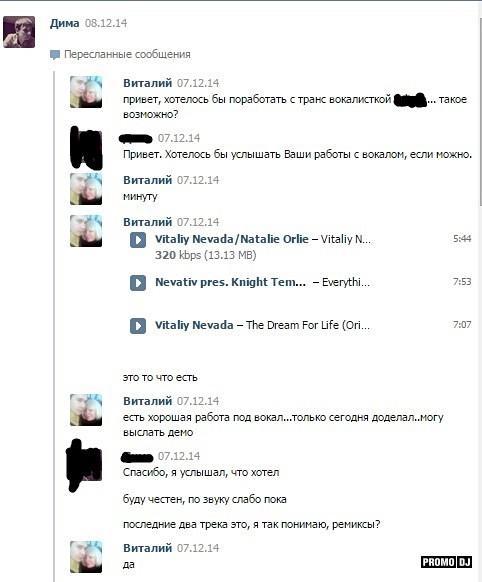Viewport: 482px width, 582px height.
Task: Click the 7:53 track duration
Action: [x=462, y=282]
